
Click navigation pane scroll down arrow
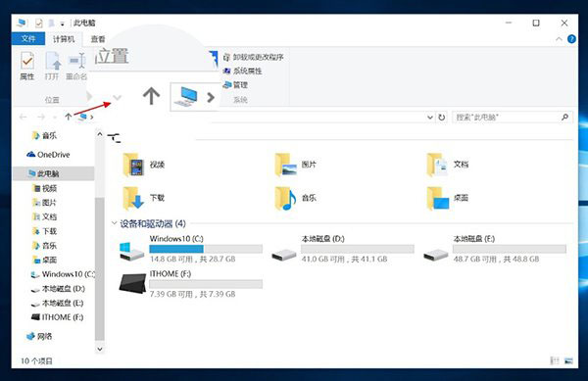click(99, 349)
